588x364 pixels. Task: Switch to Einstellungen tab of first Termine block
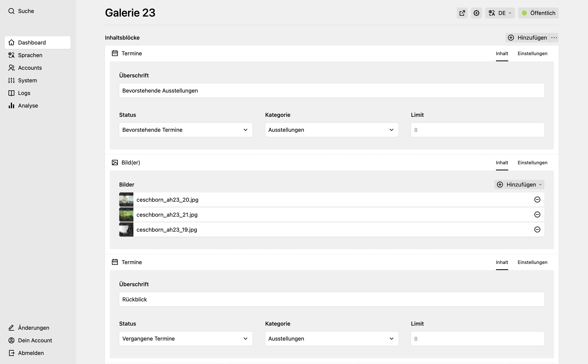[532, 53]
